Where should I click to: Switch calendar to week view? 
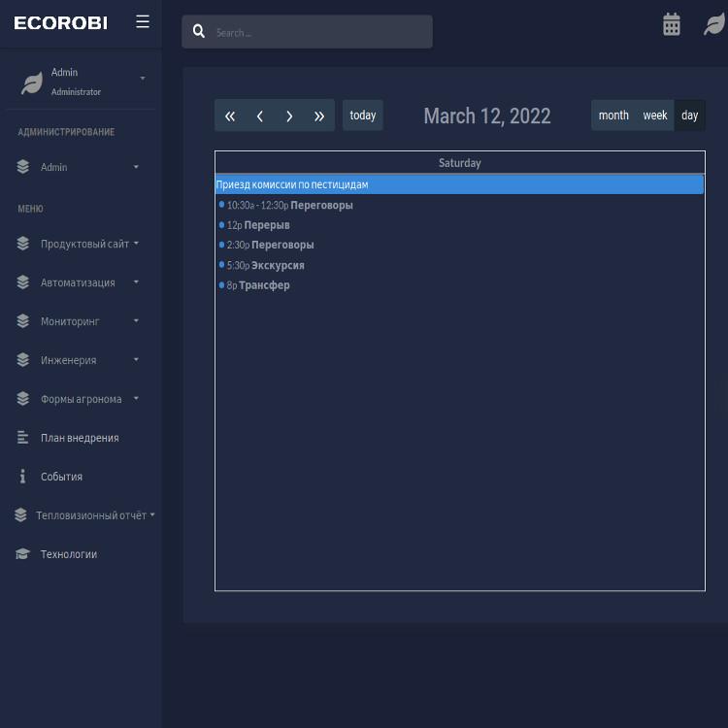click(x=655, y=116)
